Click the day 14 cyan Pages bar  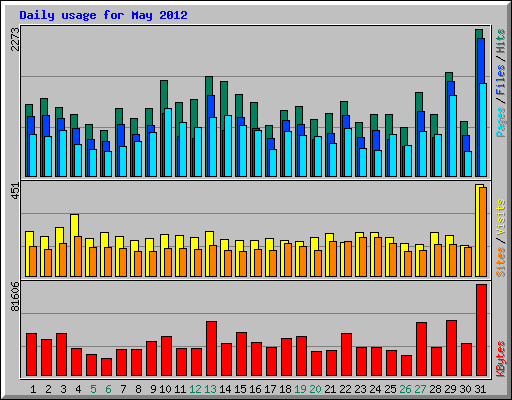coord(228,146)
